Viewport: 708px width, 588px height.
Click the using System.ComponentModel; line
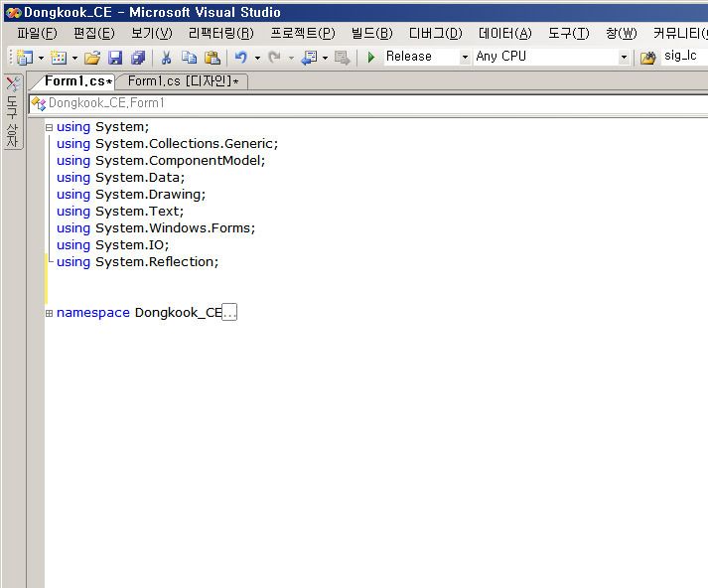(161, 161)
